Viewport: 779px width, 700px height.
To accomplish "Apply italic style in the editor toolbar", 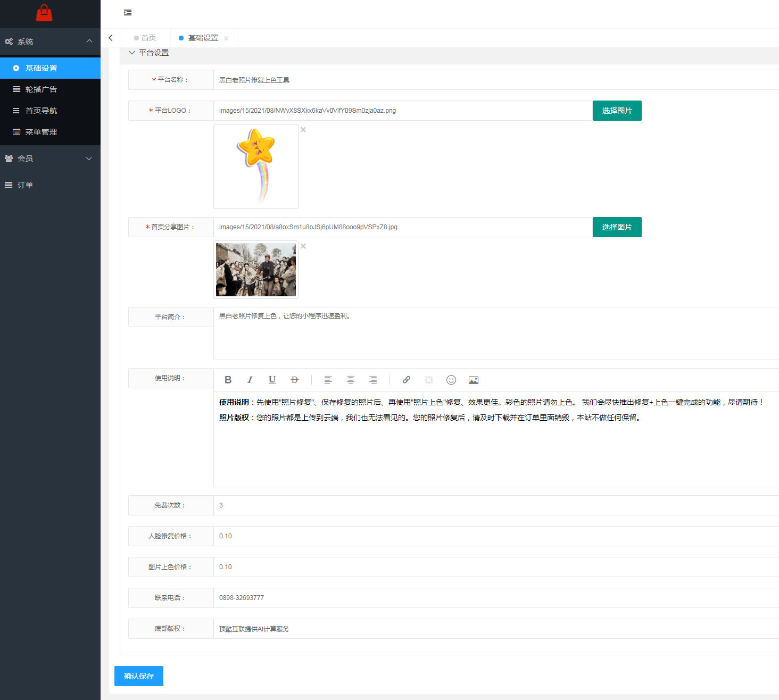I will click(x=250, y=380).
